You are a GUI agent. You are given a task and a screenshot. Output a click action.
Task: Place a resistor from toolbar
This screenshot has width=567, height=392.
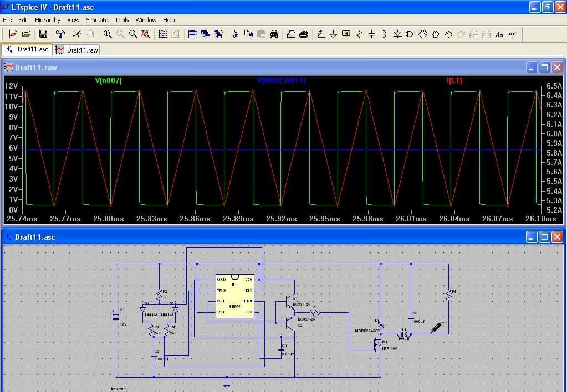[359, 34]
